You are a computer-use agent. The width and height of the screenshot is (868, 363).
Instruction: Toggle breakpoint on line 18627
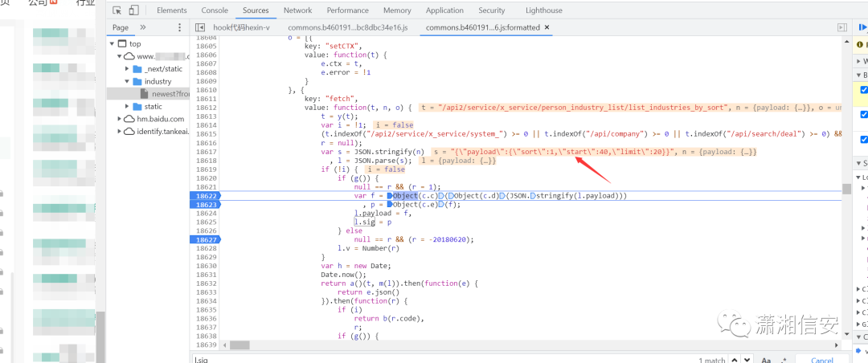click(x=206, y=239)
